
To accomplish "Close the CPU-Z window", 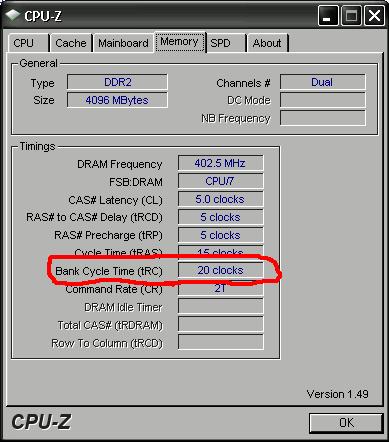I will [374, 15].
